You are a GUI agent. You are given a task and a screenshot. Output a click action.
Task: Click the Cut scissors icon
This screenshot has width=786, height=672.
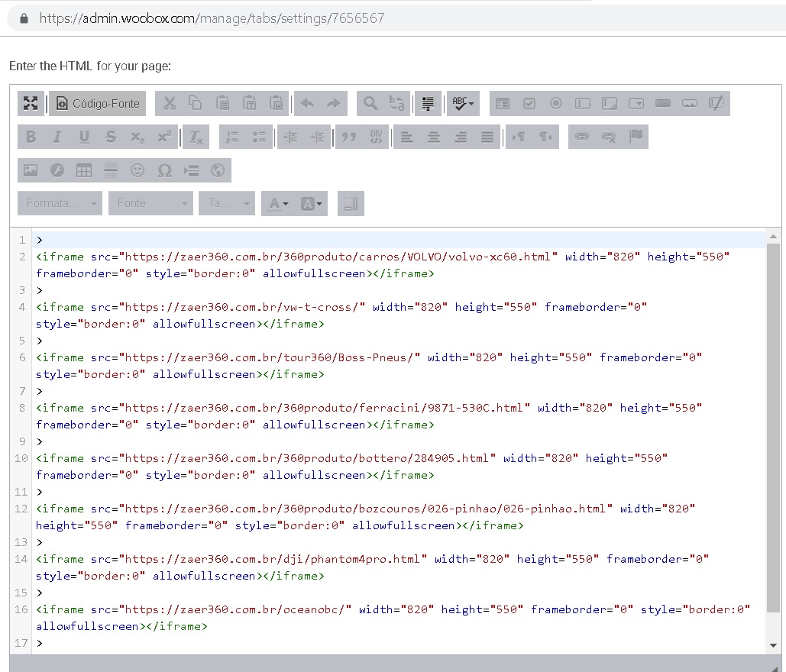coord(169,104)
